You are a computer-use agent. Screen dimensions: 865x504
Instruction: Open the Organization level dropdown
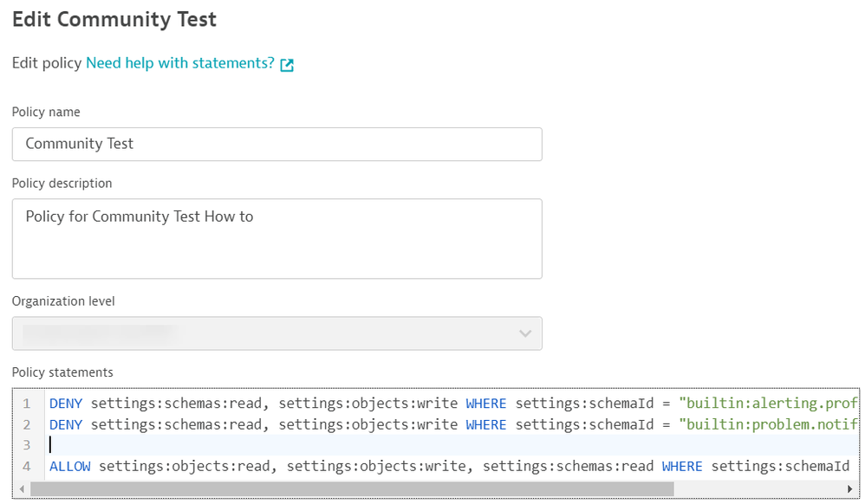pos(276,333)
